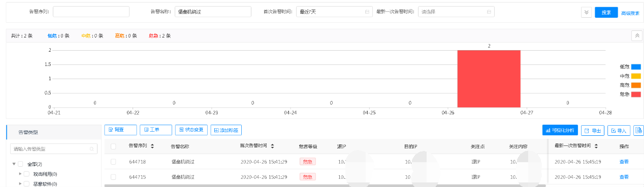Click alert sequence number 644715 cell
Screen dimensions: 644x187
pos(138,177)
